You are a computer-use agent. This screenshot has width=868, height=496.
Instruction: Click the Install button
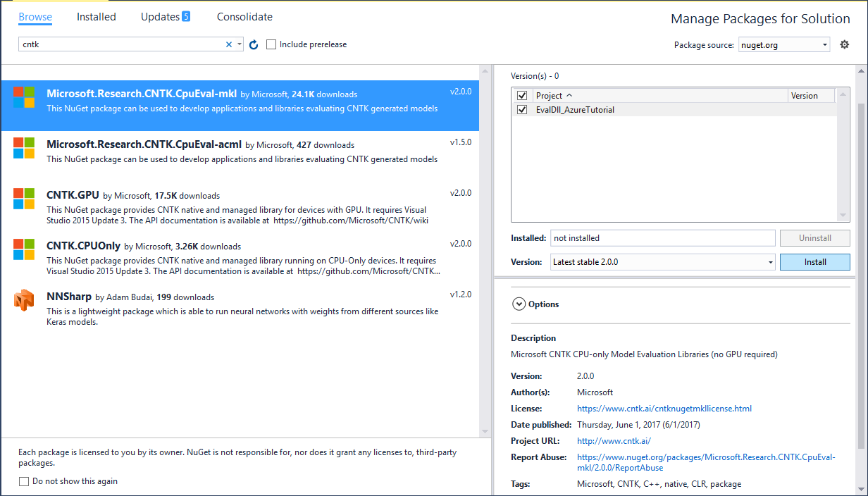click(814, 261)
